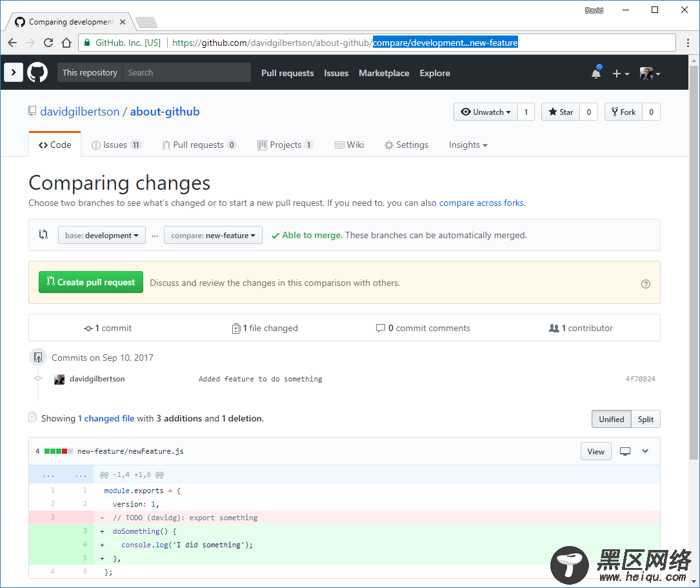Click the repository book icon
Screen dimensions: 700x588
pyautogui.click(x=32, y=111)
